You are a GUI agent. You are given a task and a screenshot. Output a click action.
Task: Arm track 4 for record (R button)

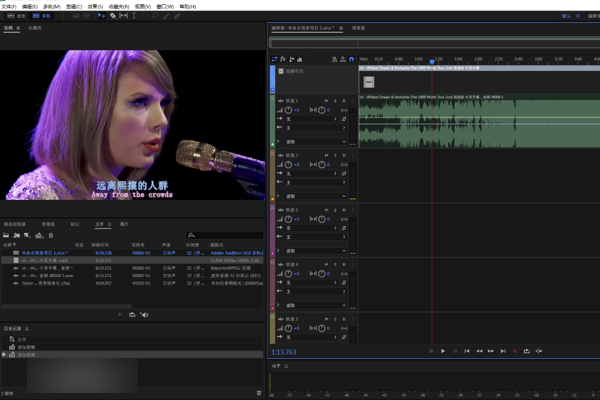tap(344, 264)
